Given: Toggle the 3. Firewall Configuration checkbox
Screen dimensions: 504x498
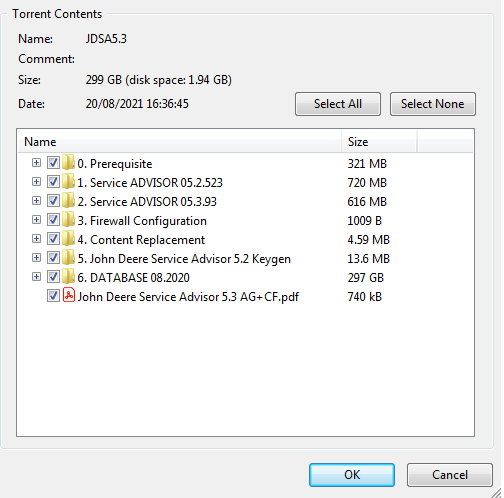Looking at the screenshot, I should click(x=53, y=220).
